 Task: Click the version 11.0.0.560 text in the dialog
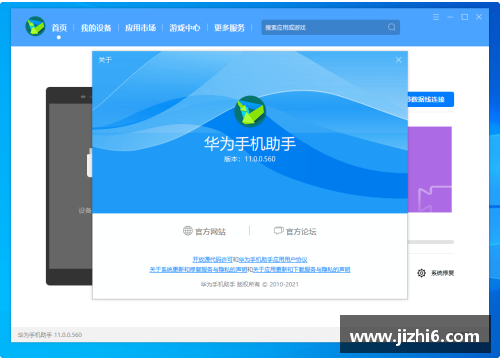click(250, 159)
